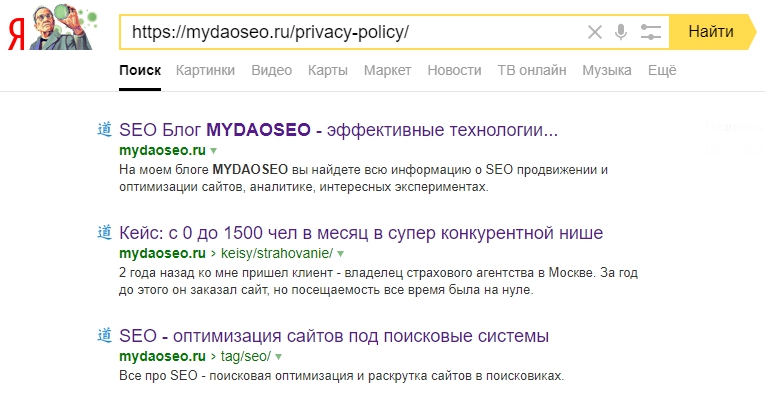
Task: Switch to the Видео tab
Action: point(272,70)
